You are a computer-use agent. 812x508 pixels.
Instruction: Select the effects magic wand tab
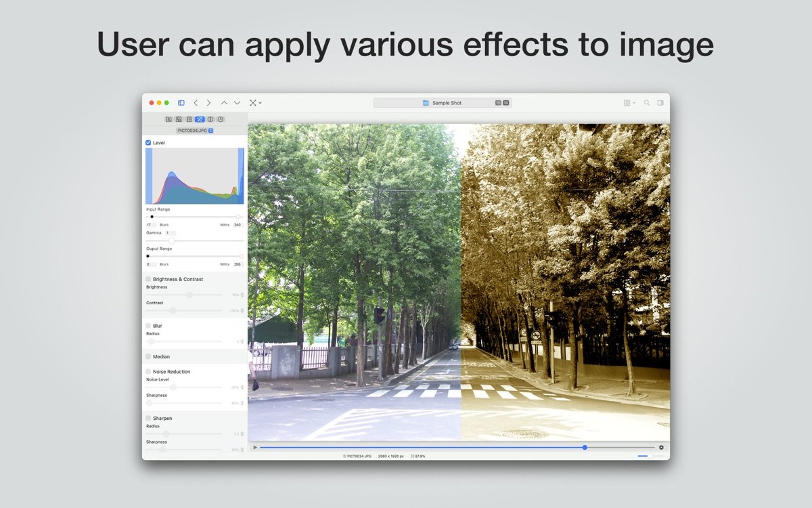click(200, 119)
